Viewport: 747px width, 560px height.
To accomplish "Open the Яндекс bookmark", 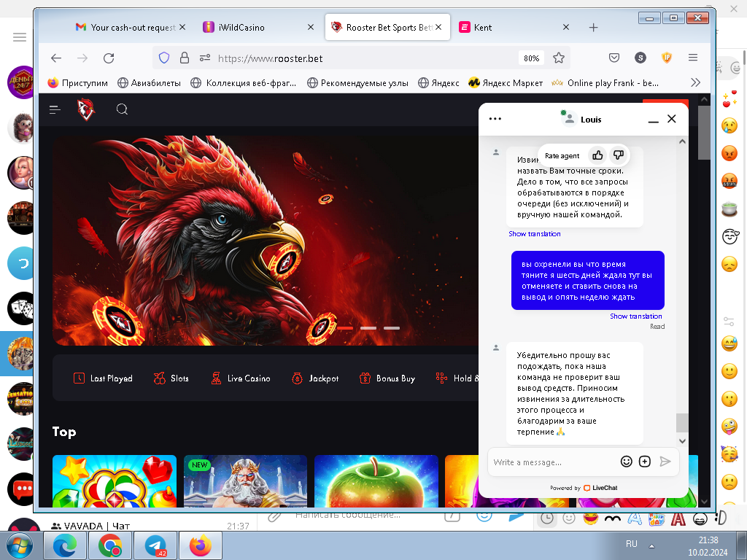I will [x=438, y=83].
